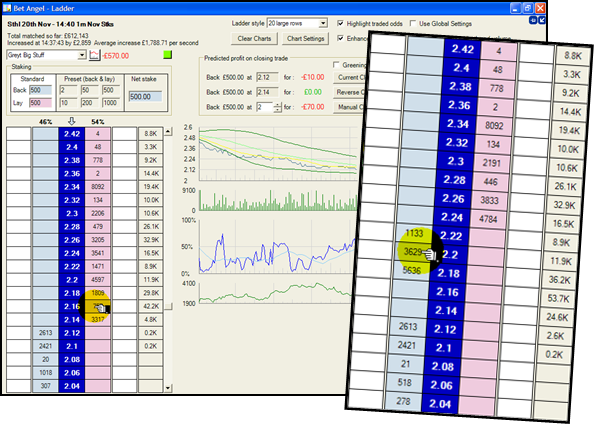This screenshot has height=424, width=594.
Task: Open the Ladder style dropdown
Action: click(323, 23)
